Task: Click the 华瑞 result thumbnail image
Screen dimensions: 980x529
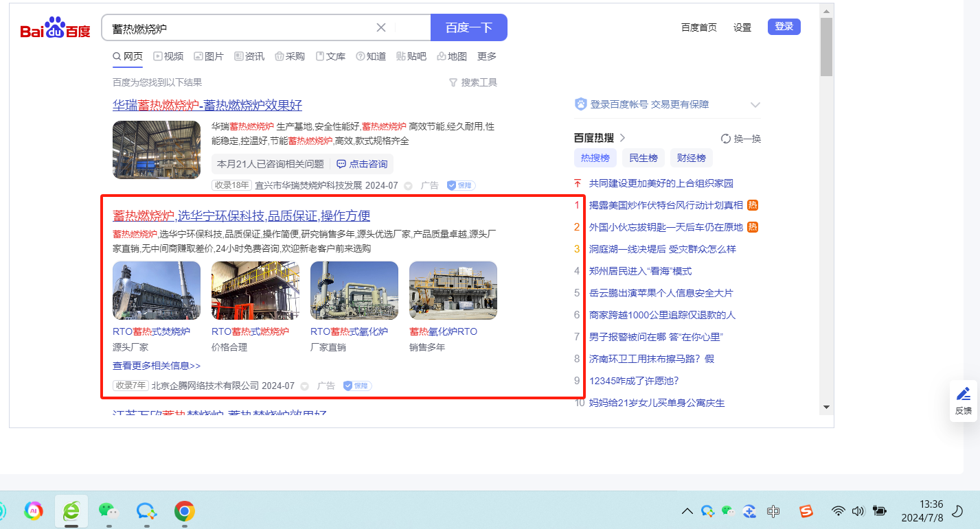Action: 157,150
